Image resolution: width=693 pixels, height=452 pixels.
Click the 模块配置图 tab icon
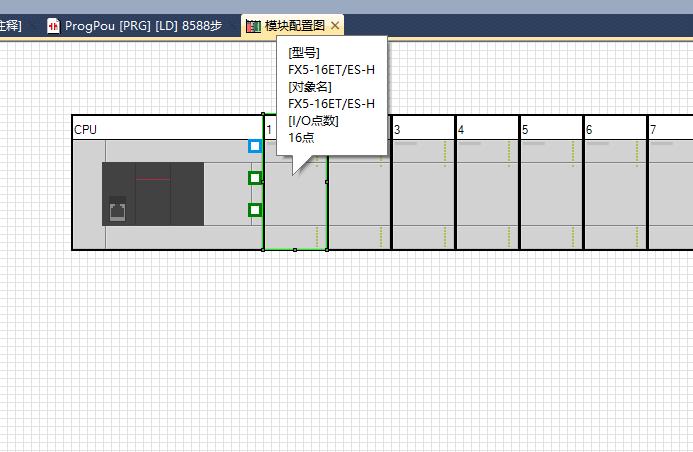pos(255,26)
